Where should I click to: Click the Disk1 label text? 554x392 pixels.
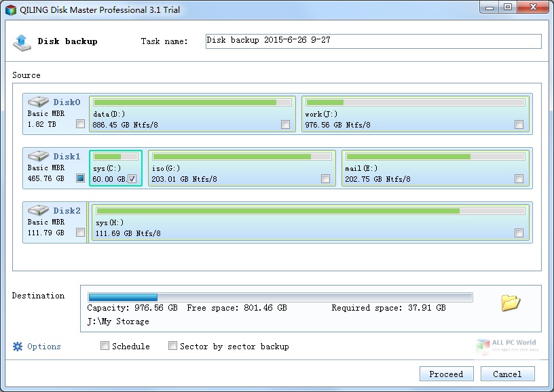(x=67, y=156)
